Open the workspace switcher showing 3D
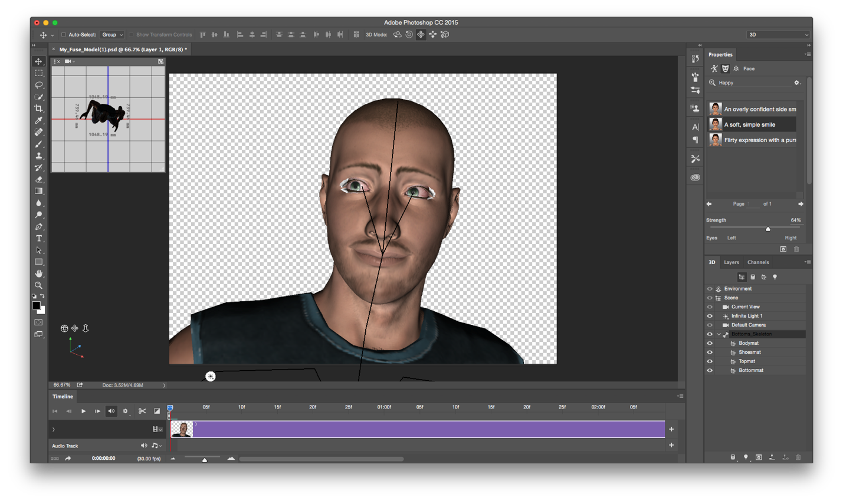 click(x=778, y=34)
